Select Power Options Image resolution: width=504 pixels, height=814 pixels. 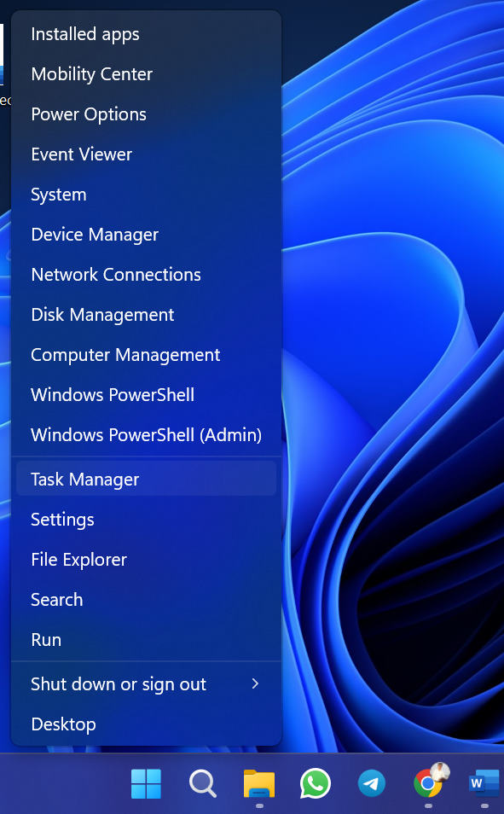146,114
